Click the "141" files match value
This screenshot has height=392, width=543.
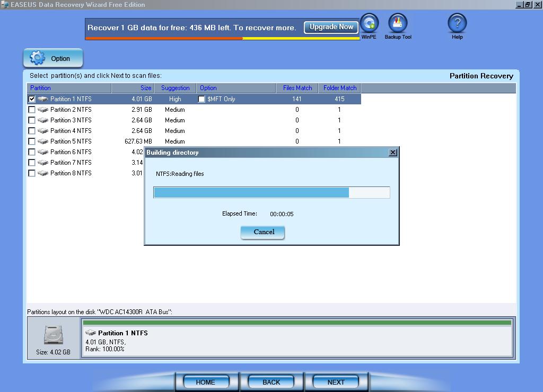[297, 99]
